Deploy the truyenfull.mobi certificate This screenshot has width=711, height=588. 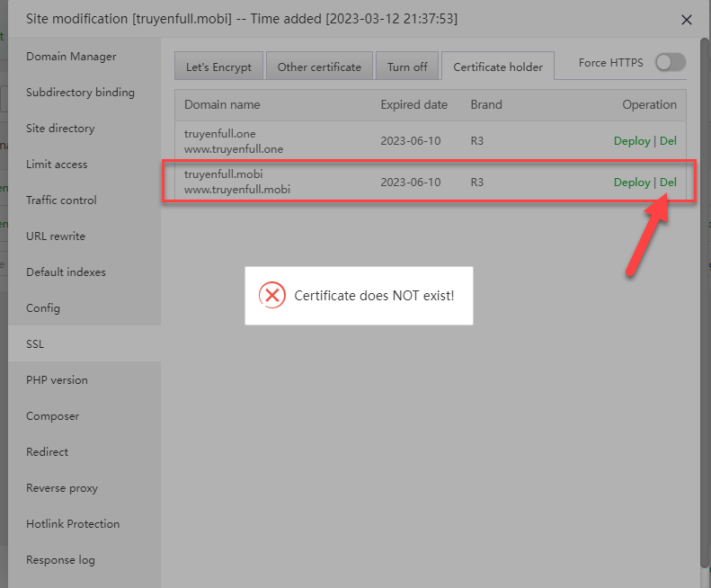tap(631, 183)
